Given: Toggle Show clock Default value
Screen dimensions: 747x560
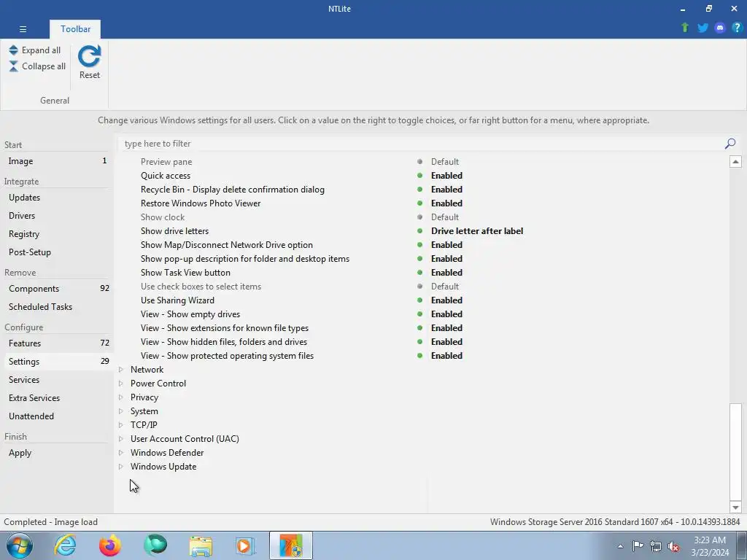Looking at the screenshot, I should click(445, 217).
